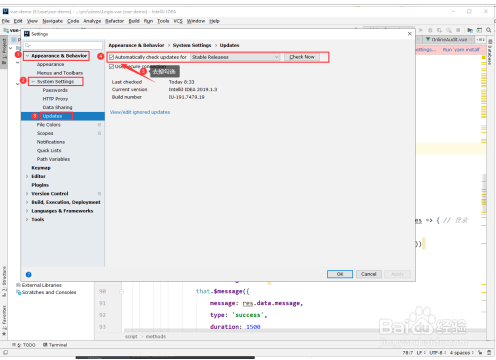Focus the settings search field
Image resolution: width=496 pixels, height=360 pixels.
tap(63, 45)
